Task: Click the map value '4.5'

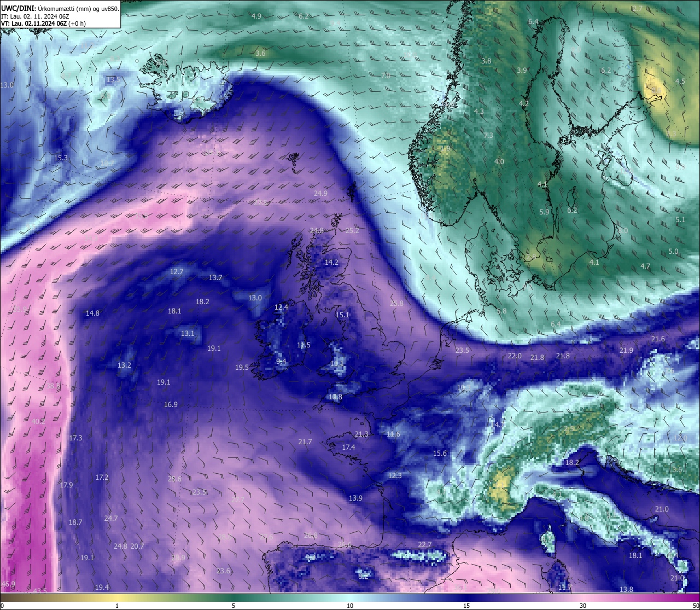Action: tap(680, 82)
